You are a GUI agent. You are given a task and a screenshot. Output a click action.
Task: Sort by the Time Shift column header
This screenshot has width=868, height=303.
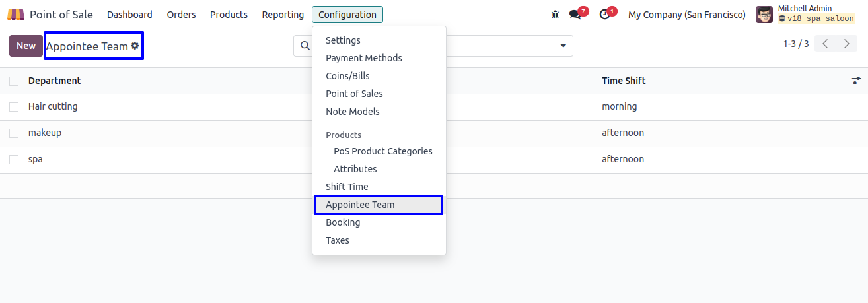tap(624, 81)
